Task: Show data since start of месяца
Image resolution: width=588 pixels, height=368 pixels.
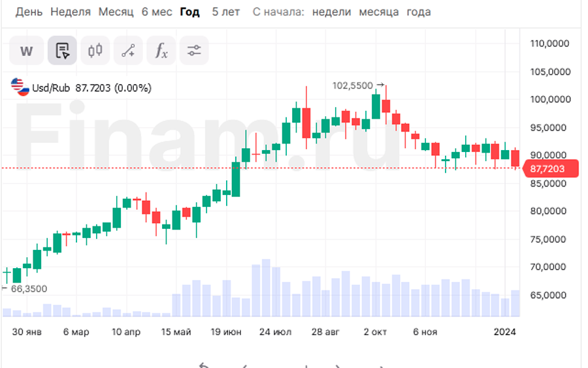Action: (x=379, y=12)
